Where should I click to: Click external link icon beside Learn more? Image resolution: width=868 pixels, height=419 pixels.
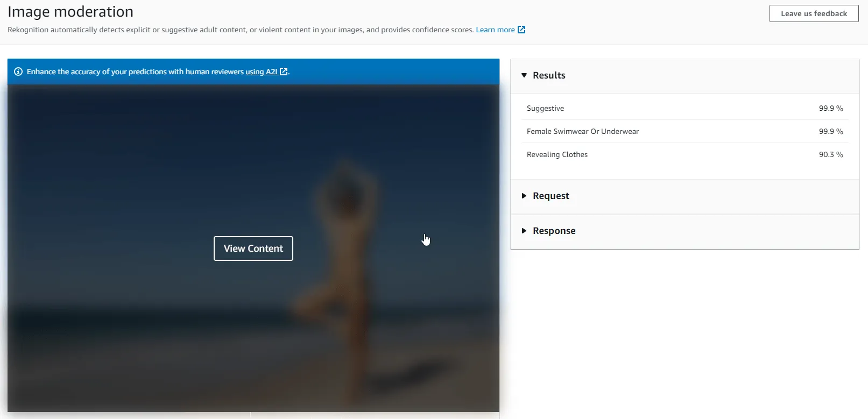click(x=521, y=30)
